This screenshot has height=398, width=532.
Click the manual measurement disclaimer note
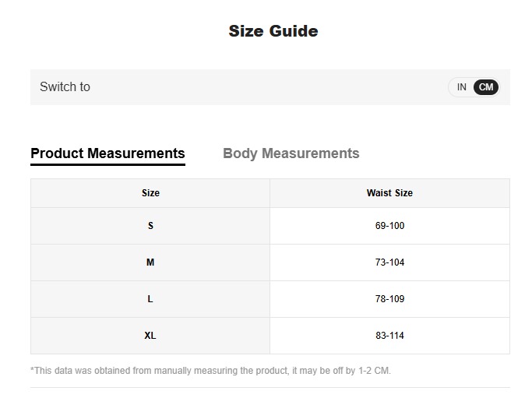coord(210,371)
